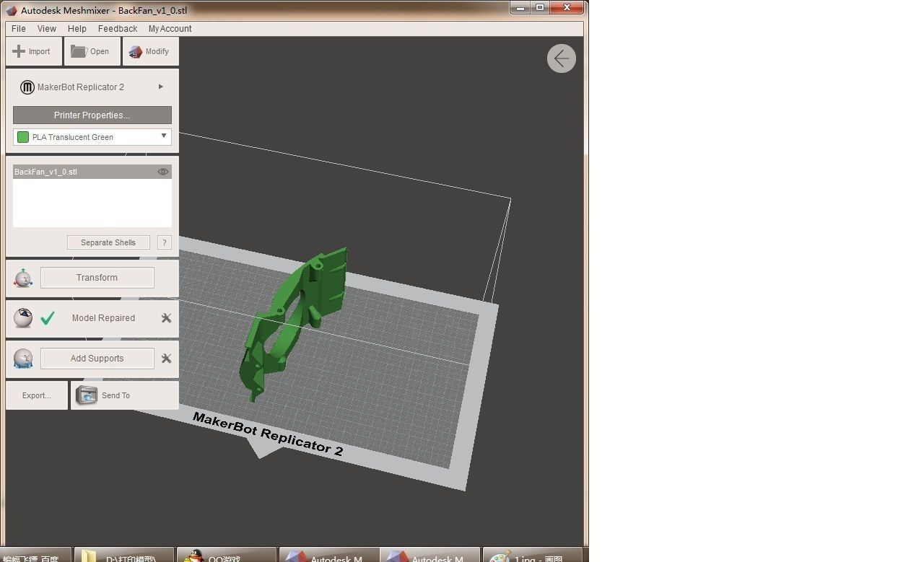Open the Paint taskbar item 1.jpg
The width and height of the screenshot is (924, 562).
pos(533,556)
